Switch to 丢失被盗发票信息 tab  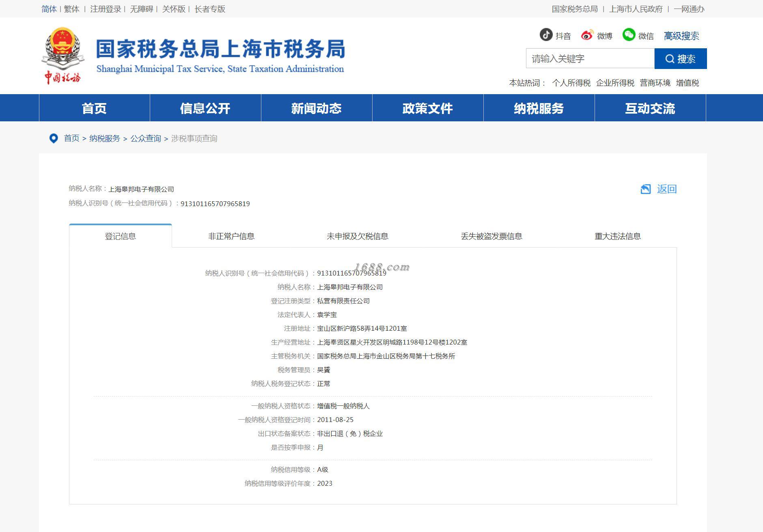pyautogui.click(x=491, y=236)
